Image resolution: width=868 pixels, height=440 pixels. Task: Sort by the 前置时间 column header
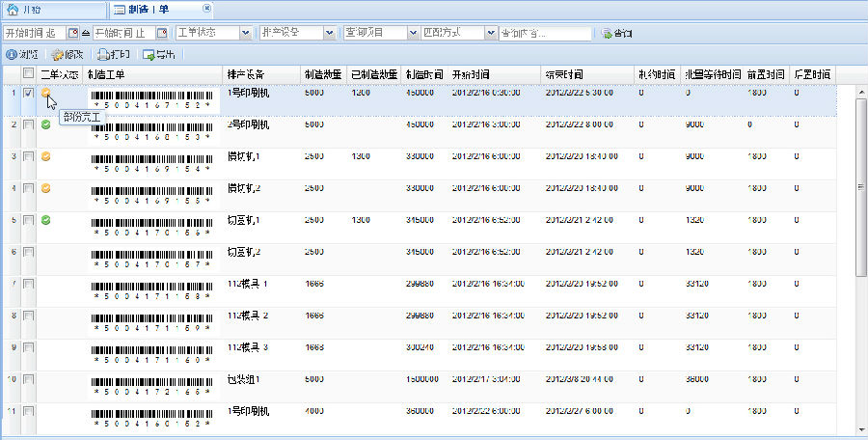coord(766,74)
